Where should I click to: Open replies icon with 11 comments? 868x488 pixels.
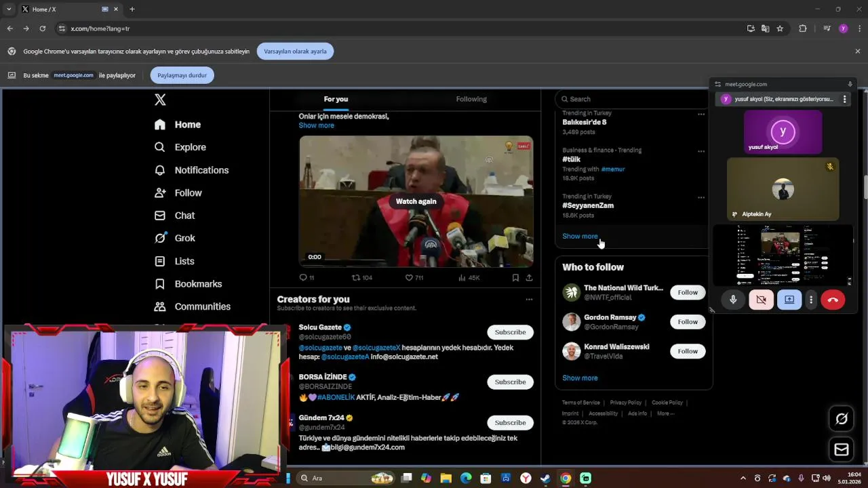click(307, 278)
